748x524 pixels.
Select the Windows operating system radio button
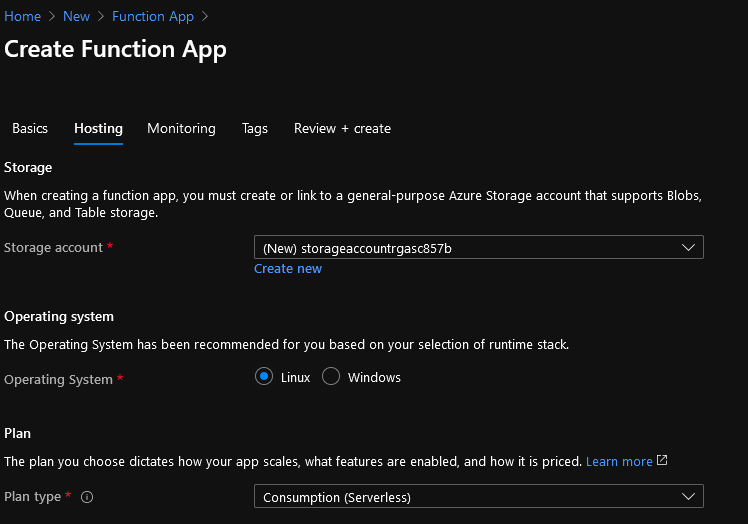click(x=331, y=377)
